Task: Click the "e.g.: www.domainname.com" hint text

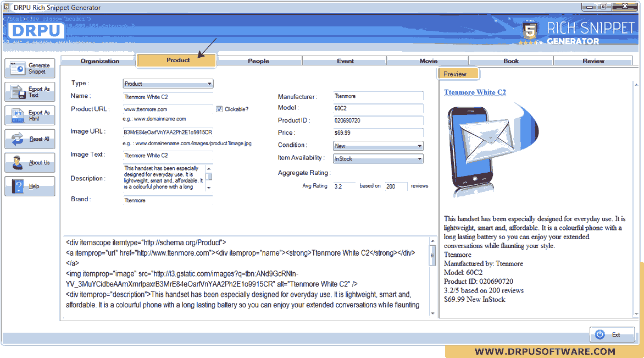Action: click(154, 119)
